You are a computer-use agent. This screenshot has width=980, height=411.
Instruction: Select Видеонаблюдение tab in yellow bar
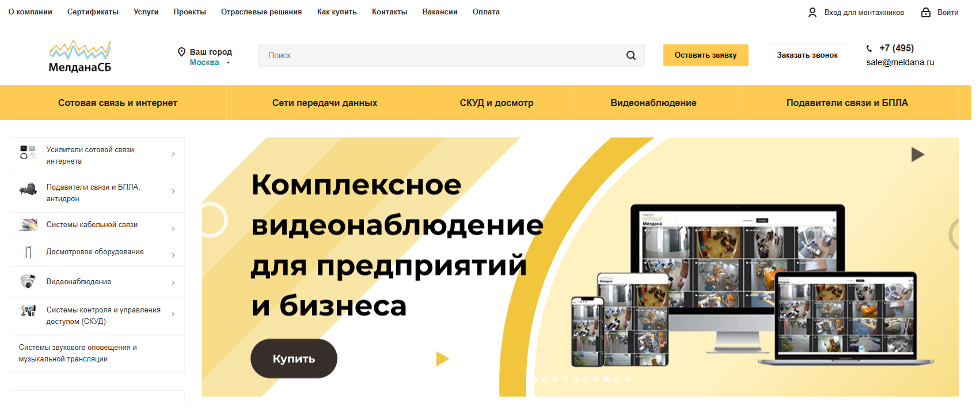(654, 103)
